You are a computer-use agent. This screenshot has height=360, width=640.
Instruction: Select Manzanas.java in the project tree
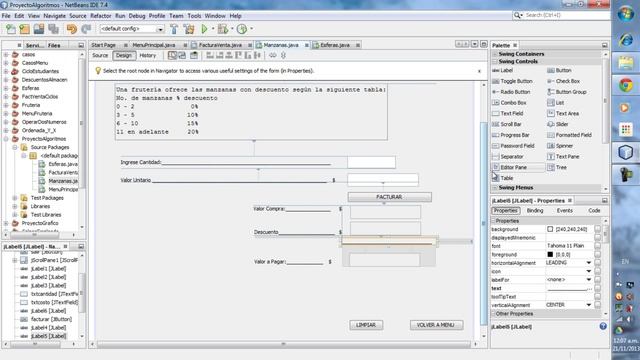(x=62, y=181)
